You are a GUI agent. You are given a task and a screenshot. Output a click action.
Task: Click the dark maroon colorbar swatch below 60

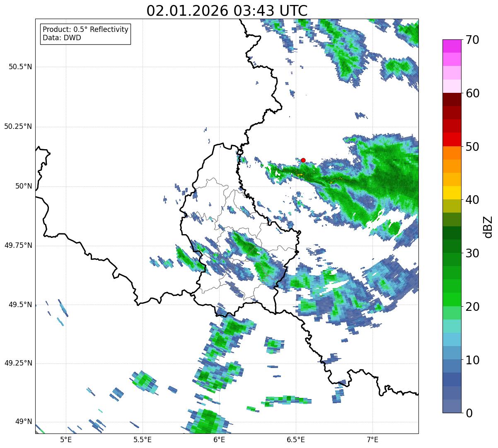click(x=452, y=99)
